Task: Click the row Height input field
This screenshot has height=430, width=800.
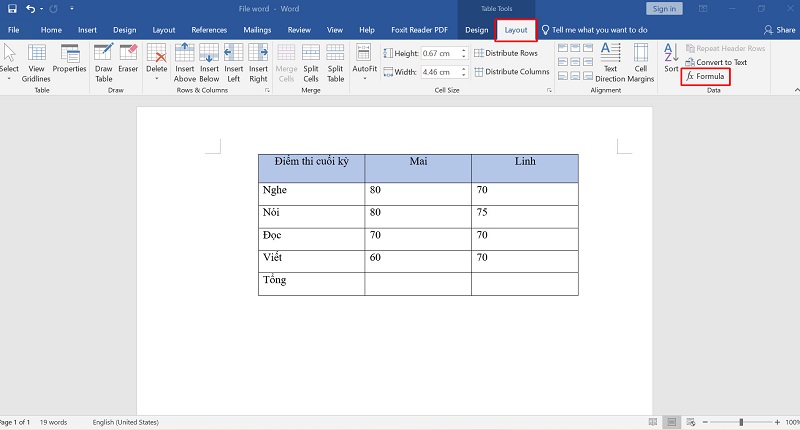Action: click(x=441, y=53)
